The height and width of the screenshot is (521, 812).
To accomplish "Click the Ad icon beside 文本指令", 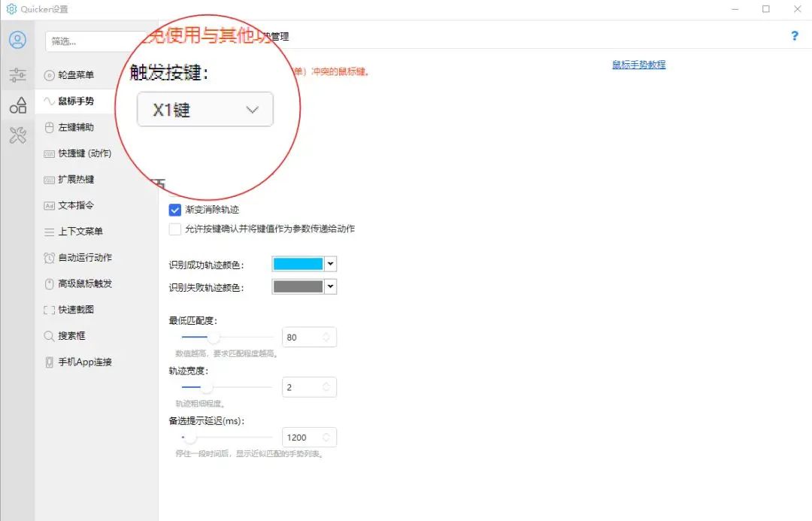I will [x=49, y=205].
